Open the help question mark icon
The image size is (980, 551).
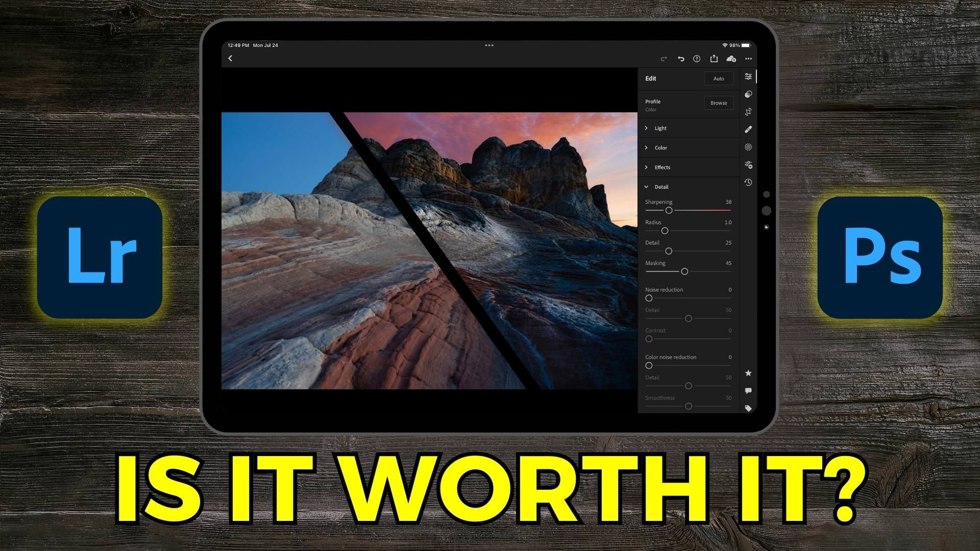point(697,59)
